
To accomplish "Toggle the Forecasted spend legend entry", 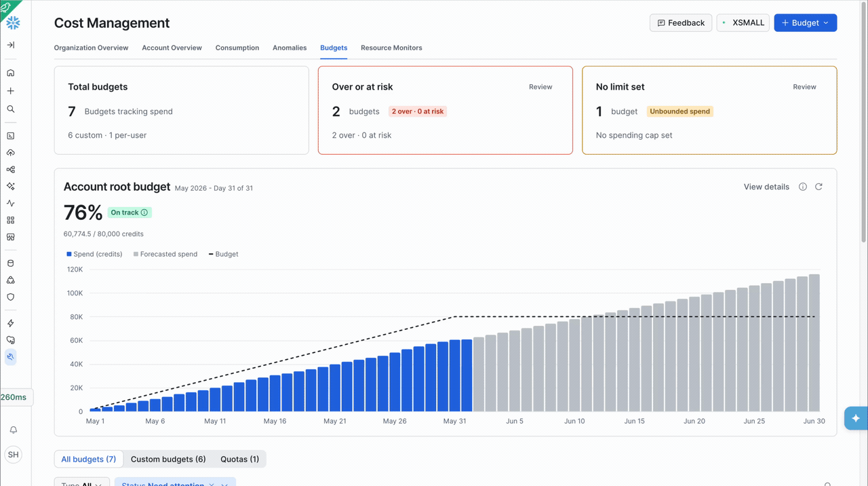I will [x=165, y=254].
